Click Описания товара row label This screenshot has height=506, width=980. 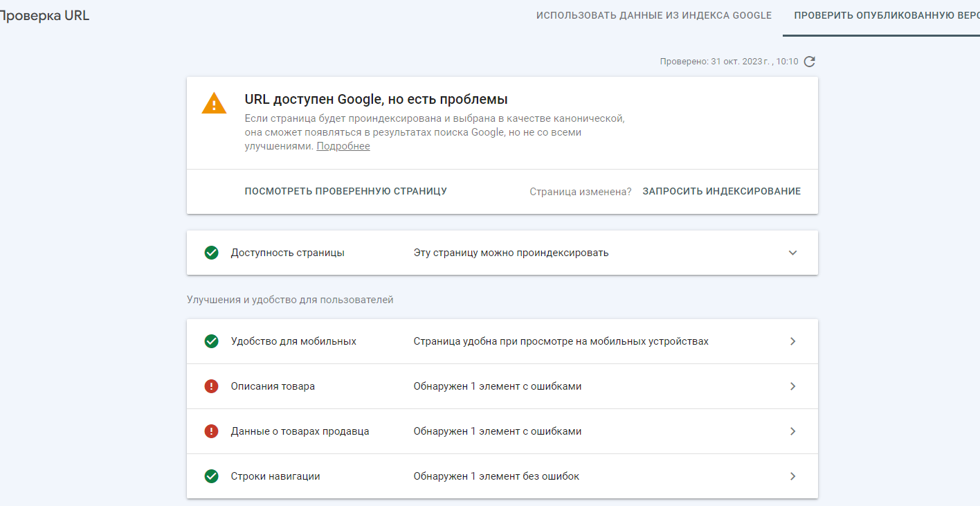click(273, 386)
